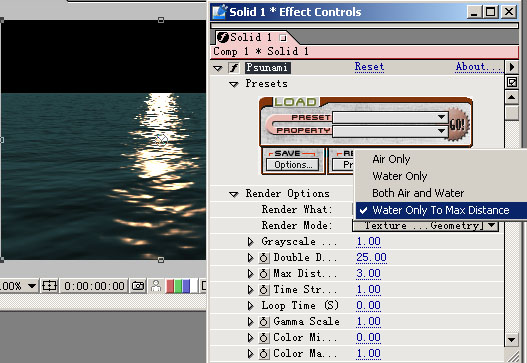Toggle stopwatch for Color Ma... property
The height and width of the screenshot is (363, 527).
coord(264,354)
